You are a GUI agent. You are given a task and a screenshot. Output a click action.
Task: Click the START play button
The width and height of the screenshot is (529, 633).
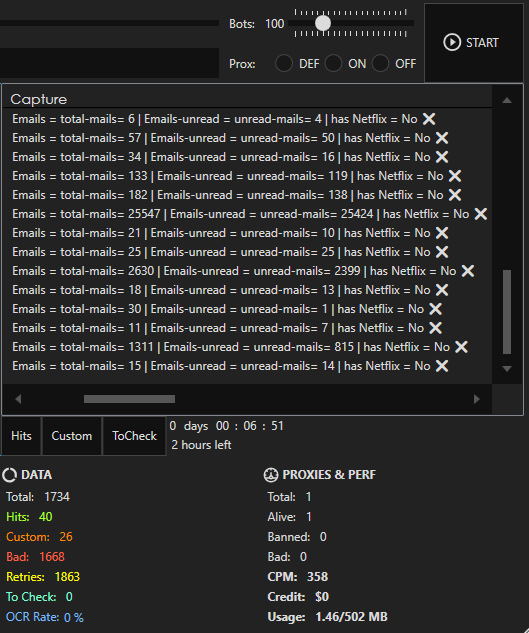pos(473,43)
